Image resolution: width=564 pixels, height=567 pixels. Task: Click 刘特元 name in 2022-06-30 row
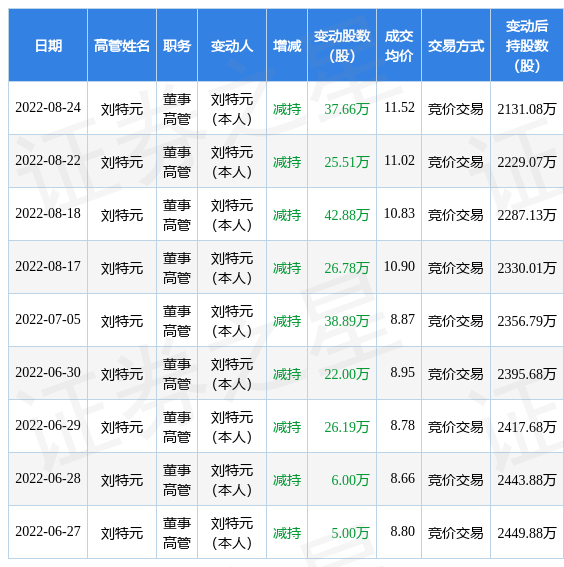(x=122, y=374)
